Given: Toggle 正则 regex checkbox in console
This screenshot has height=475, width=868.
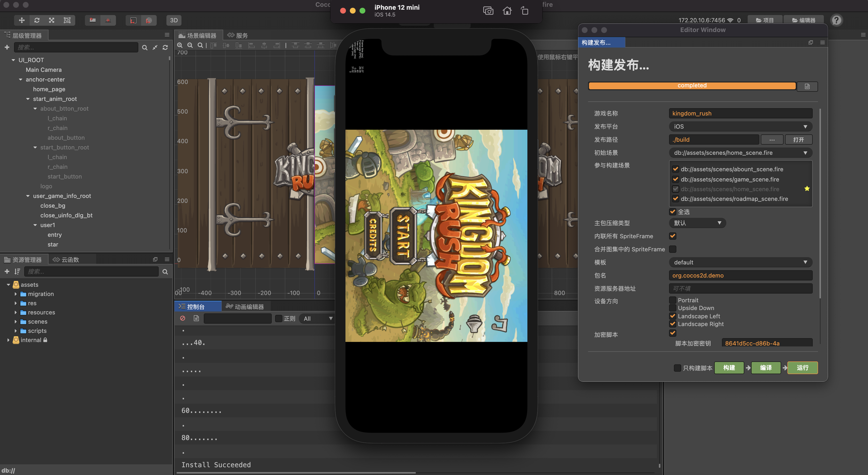Looking at the screenshot, I should coord(278,318).
